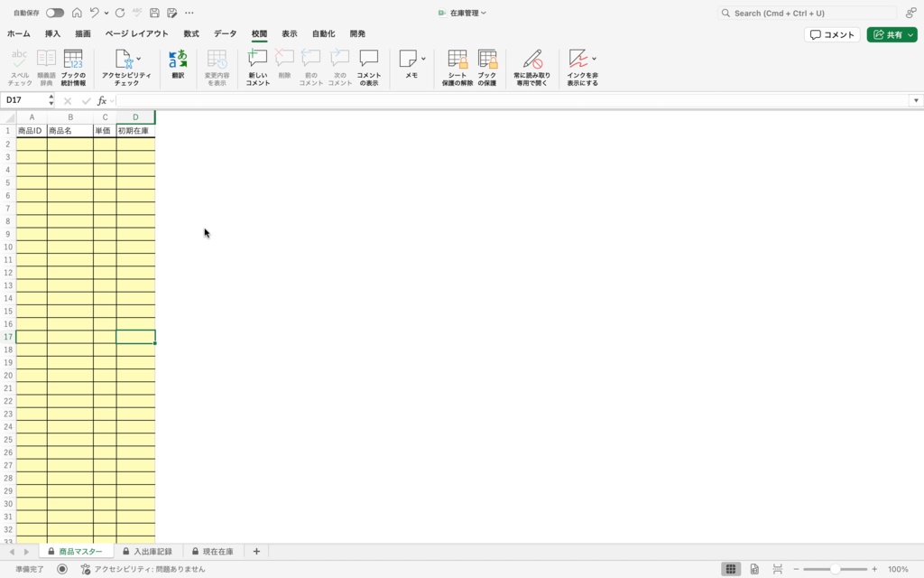Expand the formula bar with right chevron
Image resolution: width=924 pixels, height=578 pixels.
pos(916,100)
